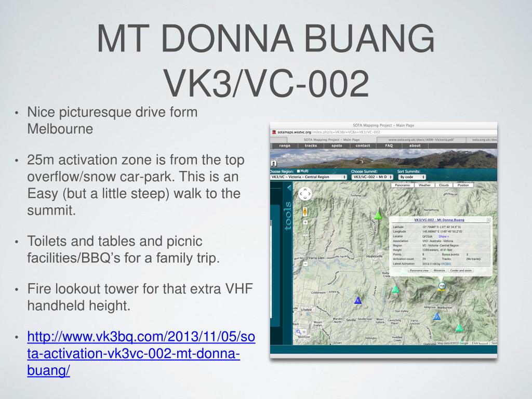Toggle the Clouds map overlay

[444, 185]
